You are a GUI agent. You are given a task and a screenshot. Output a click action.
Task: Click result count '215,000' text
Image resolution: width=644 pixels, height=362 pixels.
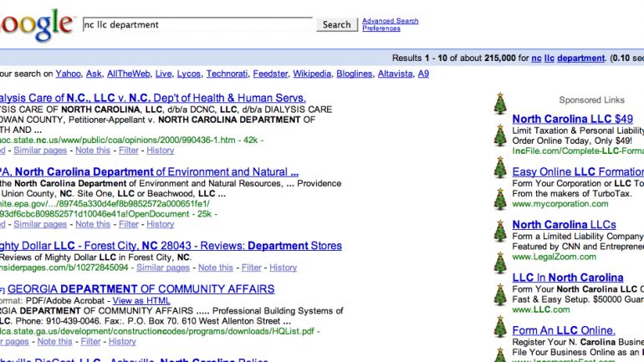point(500,58)
